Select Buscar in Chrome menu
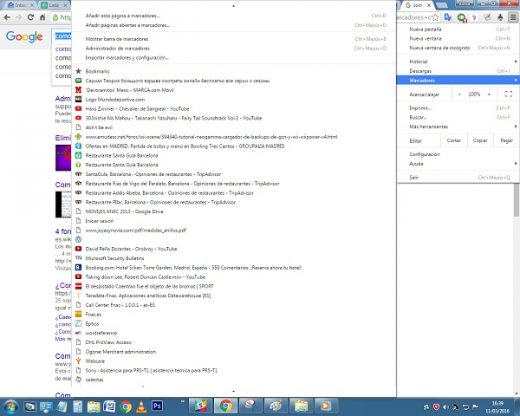The height and width of the screenshot is (416, 520). pos(458,117)
